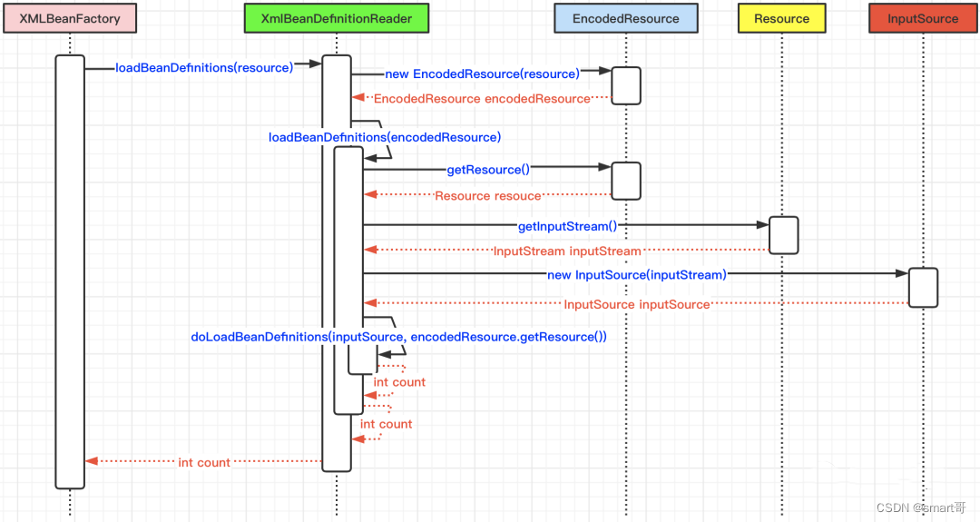The image size is (980, 522).
Task: Select the InputSource activation box
Action: click(x=923, y=288)
